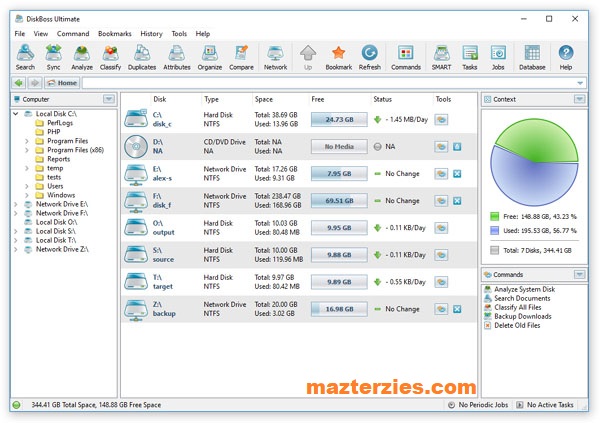Refresh the disk list
The image size is (600, 423).
(x=370, y=57)
